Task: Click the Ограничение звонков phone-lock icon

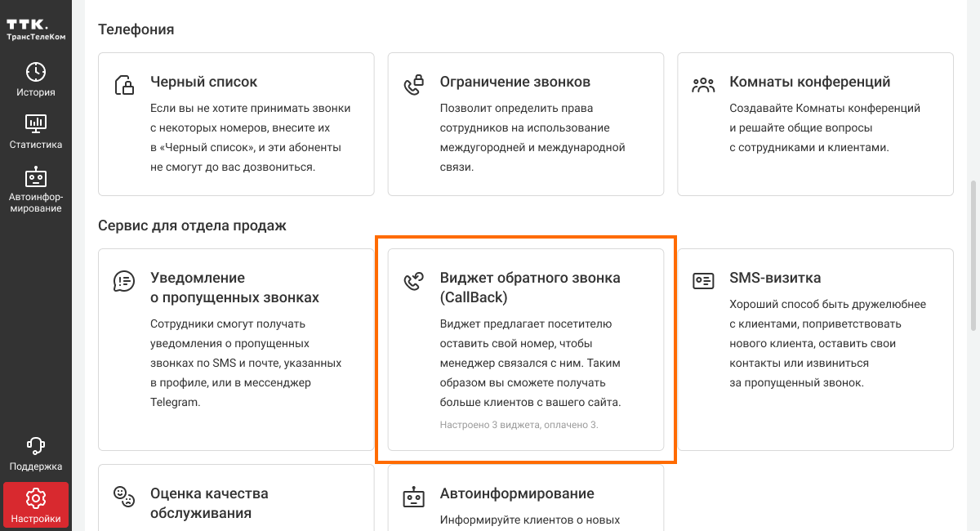Action: (414, 85)
